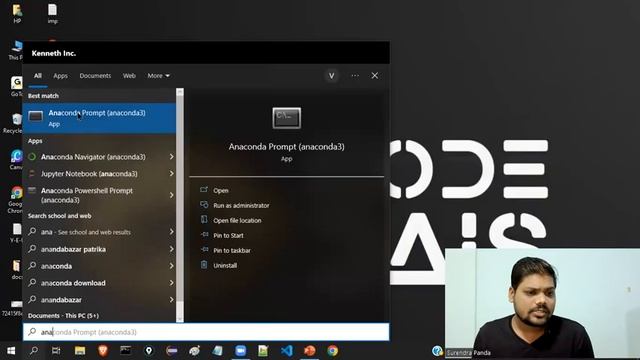Click the Anaconda Powershell Prompt result icon
The width and height of the screenshot is (640, 360).
pos(32,191)
